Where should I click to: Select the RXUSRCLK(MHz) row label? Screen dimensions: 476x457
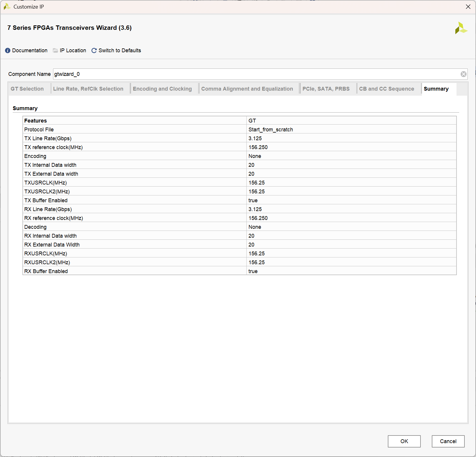pos(46,253)
